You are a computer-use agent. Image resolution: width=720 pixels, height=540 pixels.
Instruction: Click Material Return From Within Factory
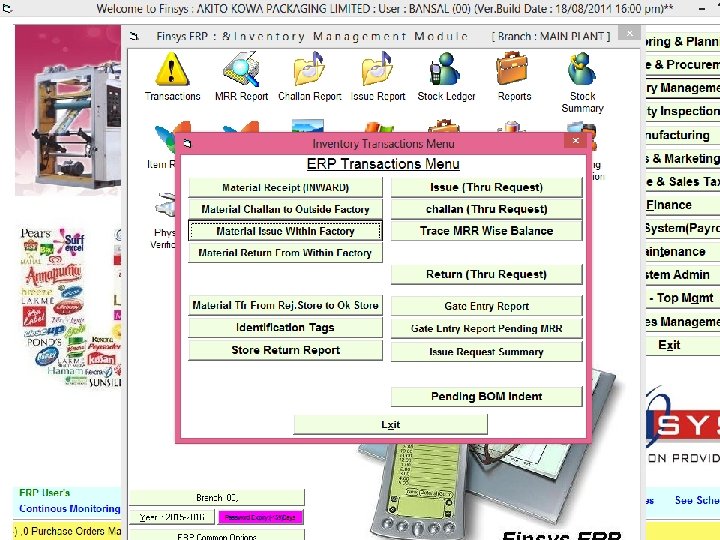point(285,253)
